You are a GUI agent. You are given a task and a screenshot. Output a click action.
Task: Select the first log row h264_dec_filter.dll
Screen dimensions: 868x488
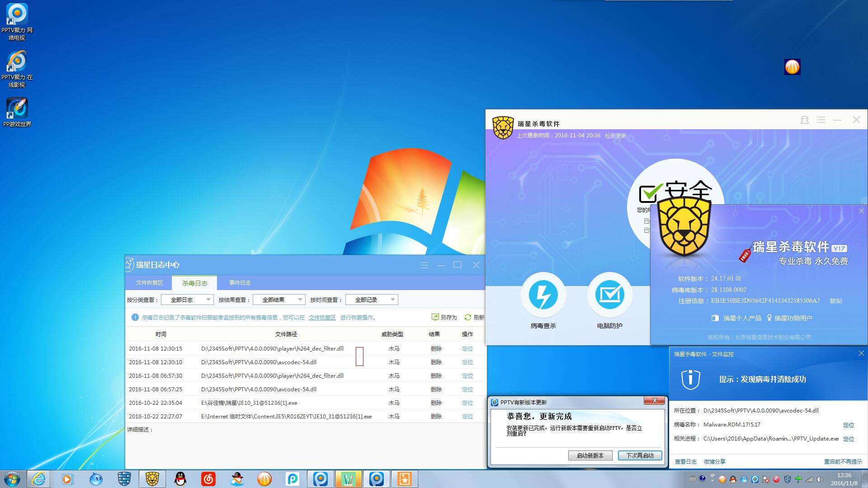(x=272, y=348)
